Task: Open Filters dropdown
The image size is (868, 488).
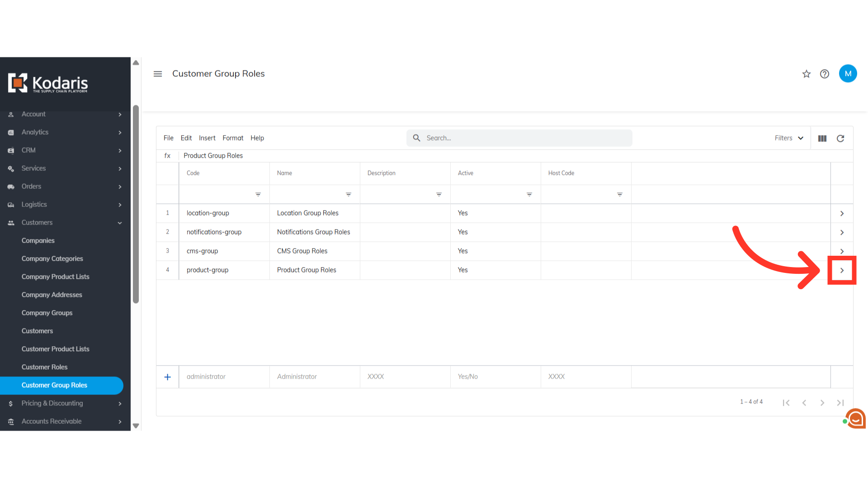Action: (x=789, y=138)
